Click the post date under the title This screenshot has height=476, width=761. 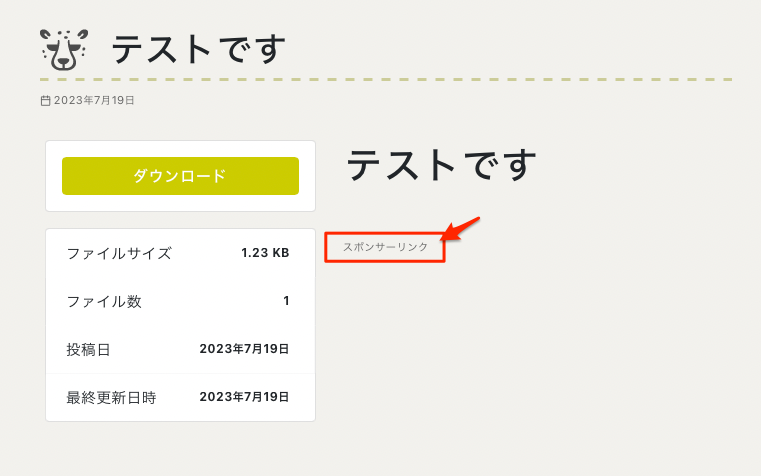pos(93,101)
